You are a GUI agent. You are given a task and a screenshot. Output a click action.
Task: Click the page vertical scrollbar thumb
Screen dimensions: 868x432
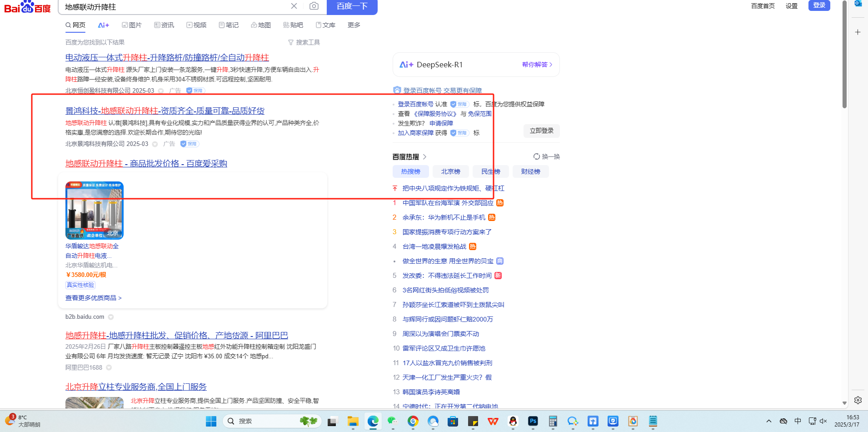(844, 55)
